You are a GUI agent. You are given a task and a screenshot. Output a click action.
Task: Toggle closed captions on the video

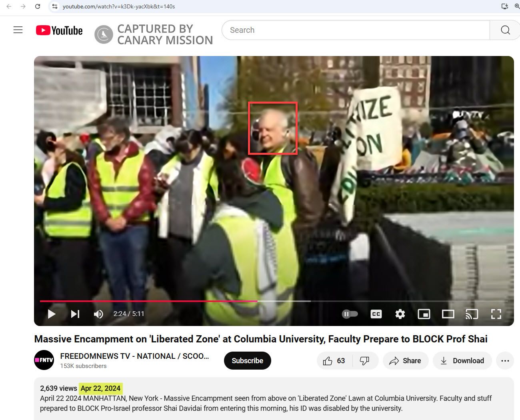(376, 314)
